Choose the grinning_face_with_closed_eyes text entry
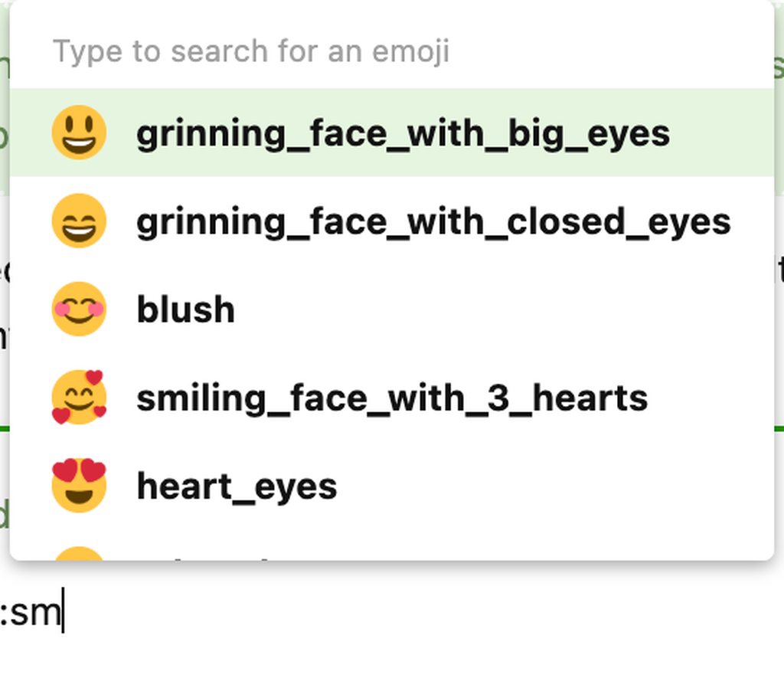The width and height of the screenshot is (784, 681). click(433, 222)
